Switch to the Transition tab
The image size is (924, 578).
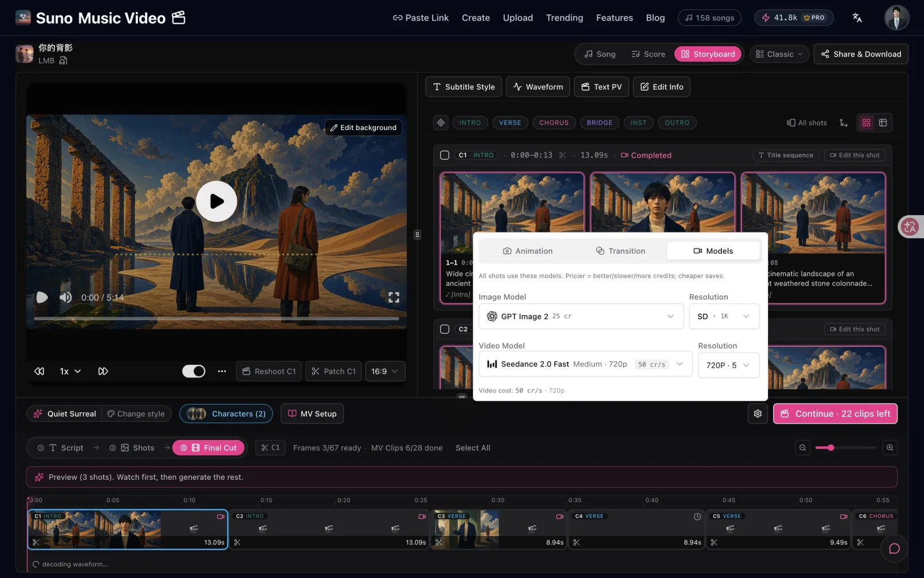(620, 251)
